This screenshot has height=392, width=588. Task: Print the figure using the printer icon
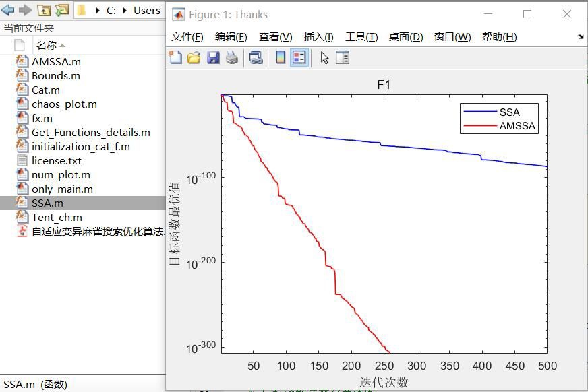click(232, 57)
